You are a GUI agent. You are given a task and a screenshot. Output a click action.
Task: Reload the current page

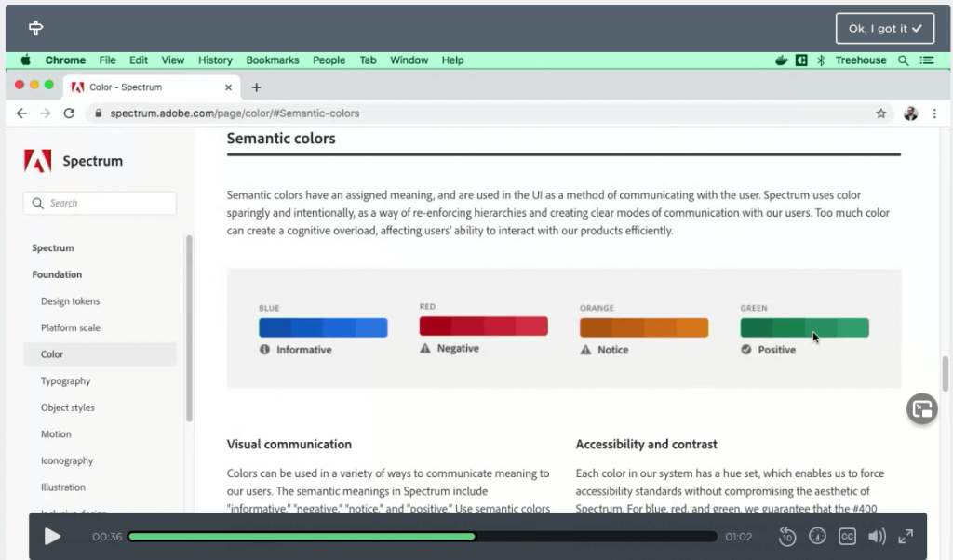69,113
